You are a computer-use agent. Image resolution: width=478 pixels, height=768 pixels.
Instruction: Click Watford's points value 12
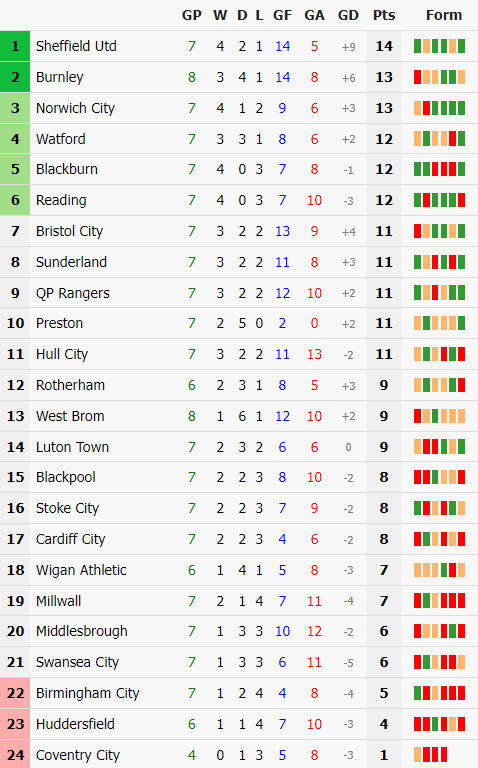pyautogui.click(x=384, y=139)
